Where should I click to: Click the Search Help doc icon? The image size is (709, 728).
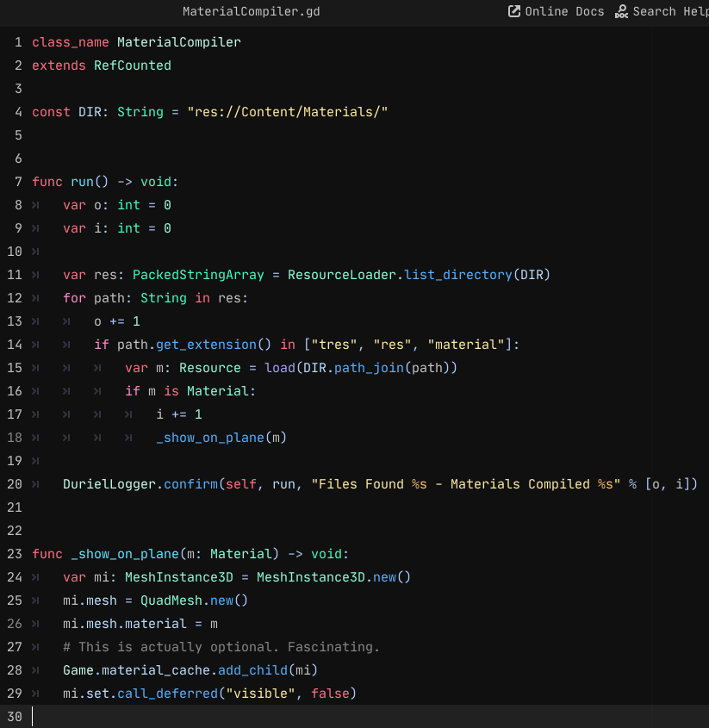621,11
